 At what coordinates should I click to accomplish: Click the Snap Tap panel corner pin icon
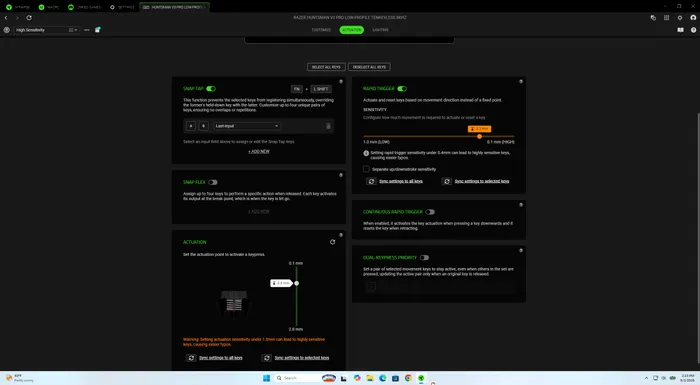[341, 82]
